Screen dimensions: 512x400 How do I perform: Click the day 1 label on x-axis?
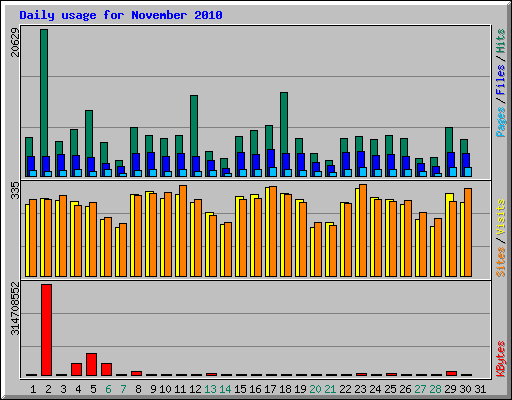[x=33, y=389]
